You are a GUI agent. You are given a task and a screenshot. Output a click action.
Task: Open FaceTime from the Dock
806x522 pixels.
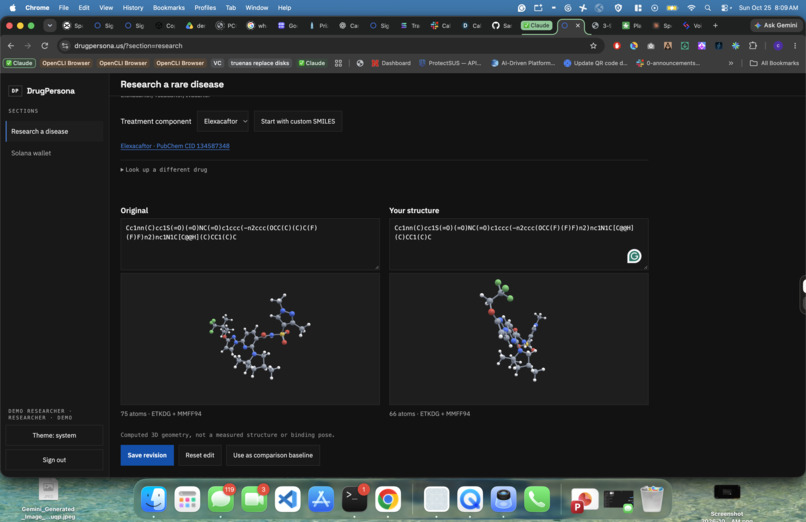pos(254,499)
